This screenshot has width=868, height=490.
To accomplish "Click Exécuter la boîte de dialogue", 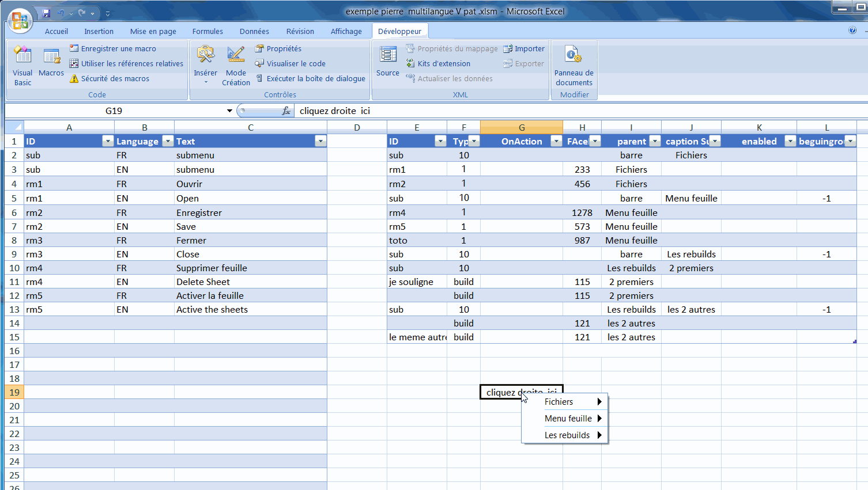I will [x=310, y=78].
